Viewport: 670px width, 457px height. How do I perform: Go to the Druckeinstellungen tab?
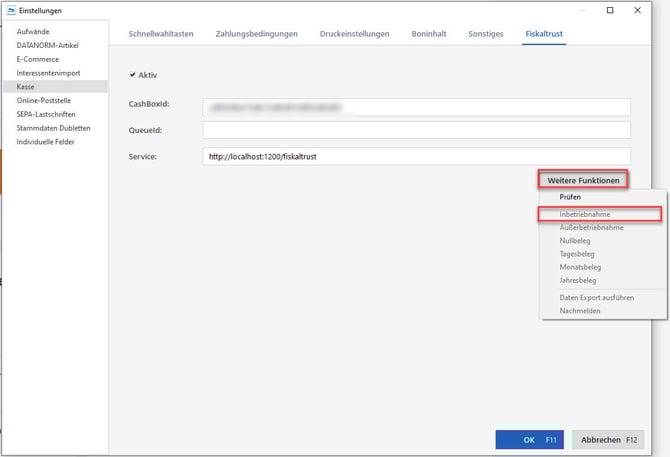pyautogui.click(x=354, y=34)
